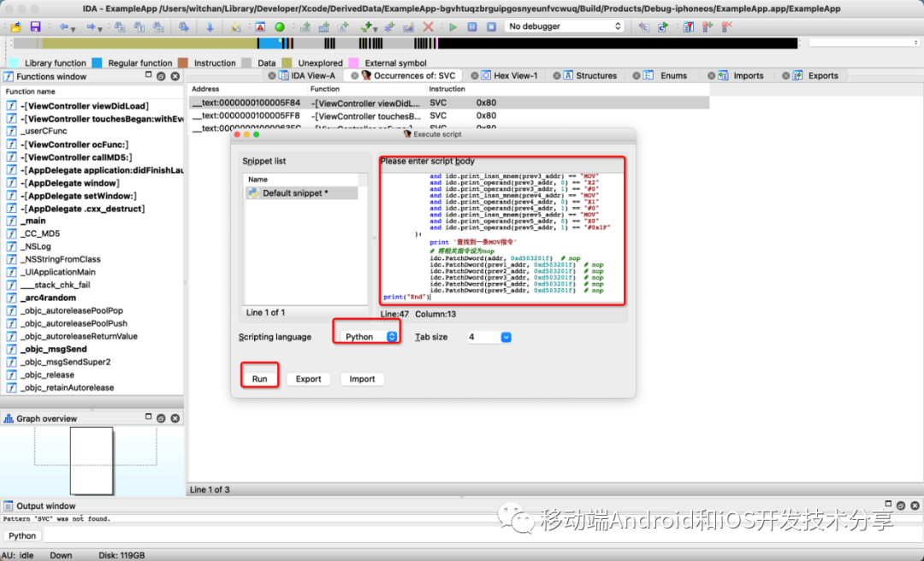Close the IDA View-A tab
The image size is (924, 561).
pyautogui.click(x=272, y=75)
